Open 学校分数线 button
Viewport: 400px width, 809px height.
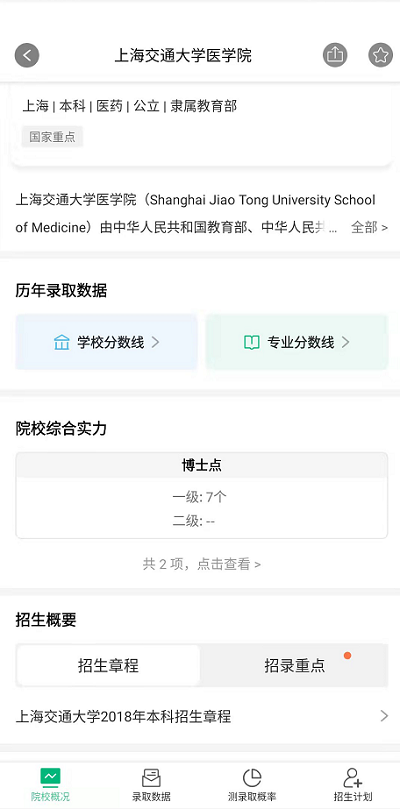click(x=106, y=343)
